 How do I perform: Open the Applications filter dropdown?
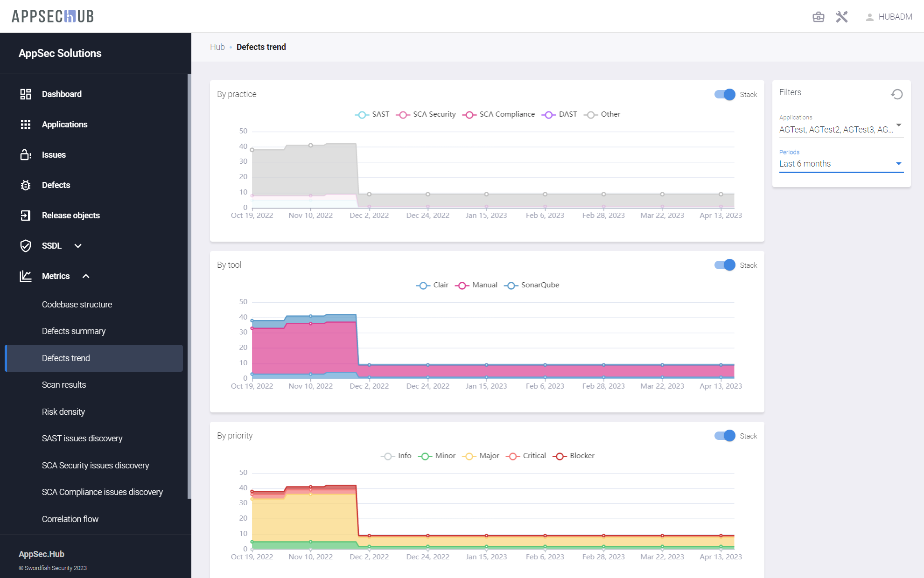coord(841,129)
